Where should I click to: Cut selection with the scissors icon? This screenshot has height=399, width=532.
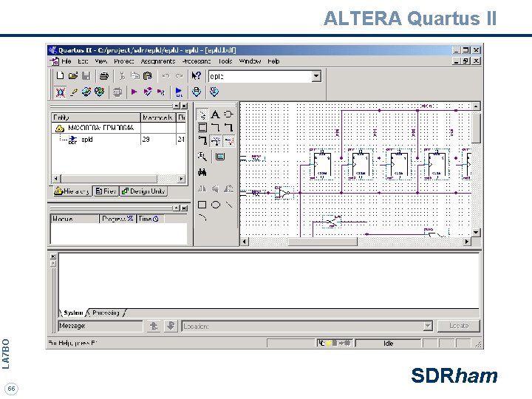121,75
